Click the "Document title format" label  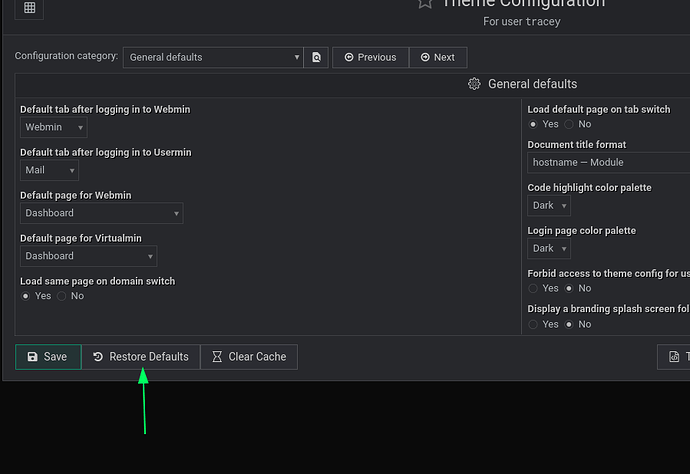point(576,145)
